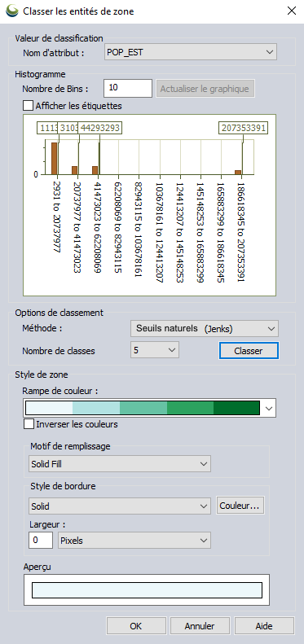This screenshot has width=304, height=644.
Task: Click the Nombre de Bins input field
Action: (x=128, y=88)
